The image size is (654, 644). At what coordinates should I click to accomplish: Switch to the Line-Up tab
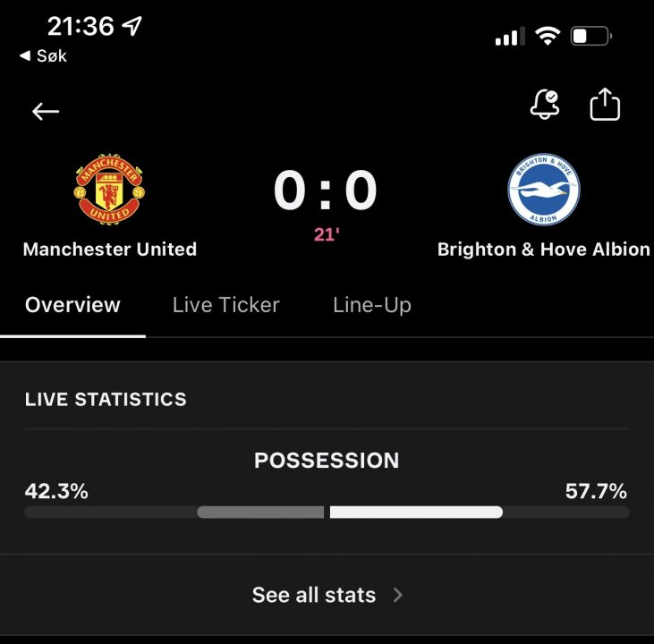[371, 305]
